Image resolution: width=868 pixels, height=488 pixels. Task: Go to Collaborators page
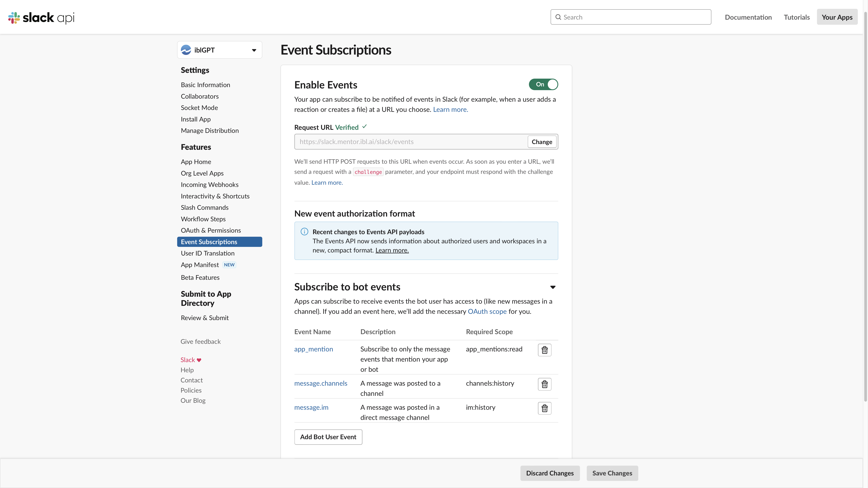[x=200, y=96]
